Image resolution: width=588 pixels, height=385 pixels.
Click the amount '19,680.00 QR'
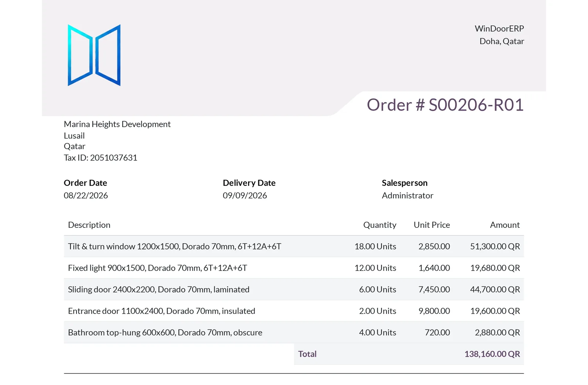pos(495,268)
